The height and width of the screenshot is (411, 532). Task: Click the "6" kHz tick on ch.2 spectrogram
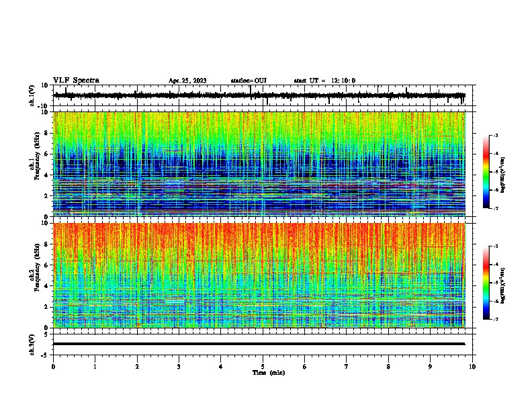(x=46, y=265)
